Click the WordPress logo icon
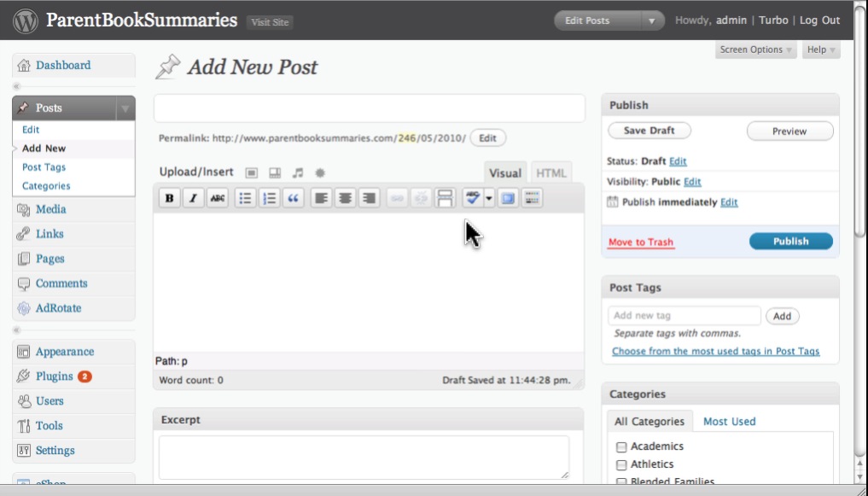This screenshot has width=868, height=496. (x=26, y=20)
